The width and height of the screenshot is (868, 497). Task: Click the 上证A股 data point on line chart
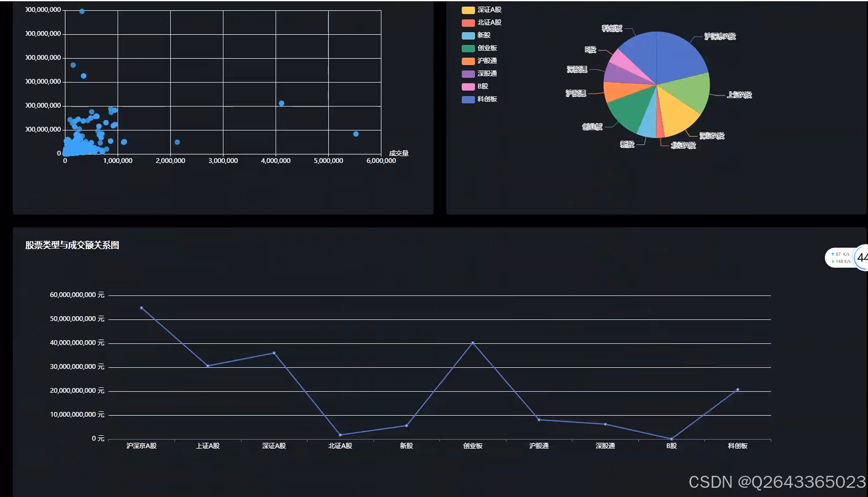[208, 366]
